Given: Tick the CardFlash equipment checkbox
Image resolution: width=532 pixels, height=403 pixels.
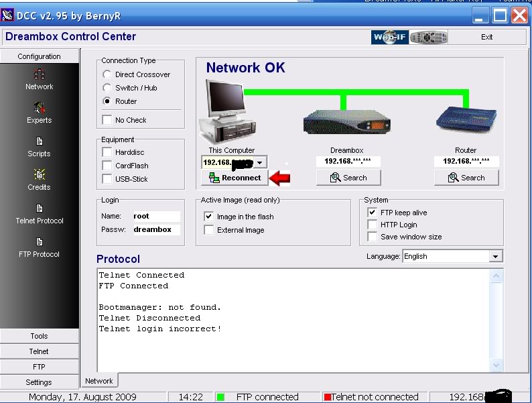Looking at the screenshot, I should coord(107,166).
